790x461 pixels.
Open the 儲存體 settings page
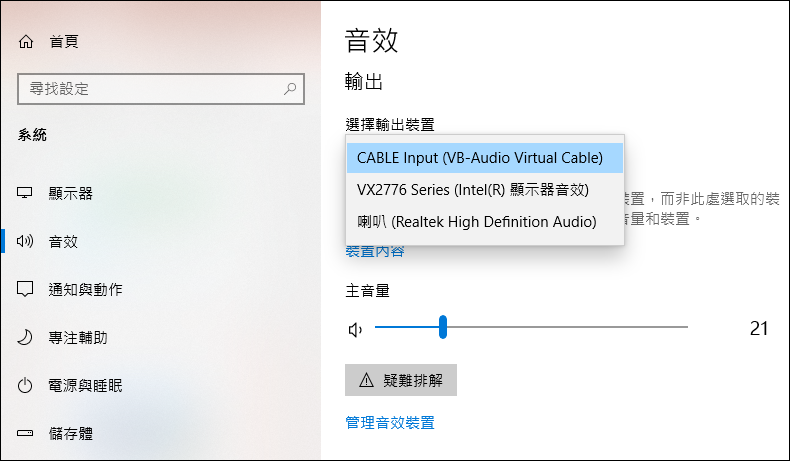(x=71, y=433)
